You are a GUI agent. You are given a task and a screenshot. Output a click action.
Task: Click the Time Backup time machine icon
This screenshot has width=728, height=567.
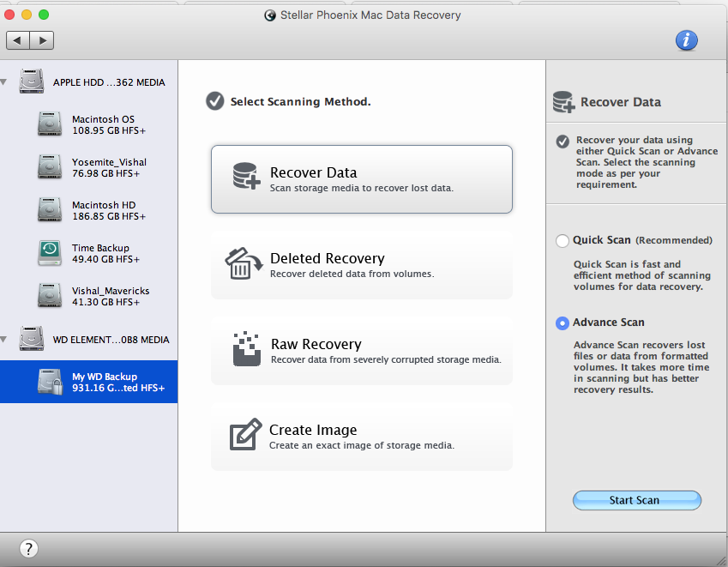[x=50, y=253]
